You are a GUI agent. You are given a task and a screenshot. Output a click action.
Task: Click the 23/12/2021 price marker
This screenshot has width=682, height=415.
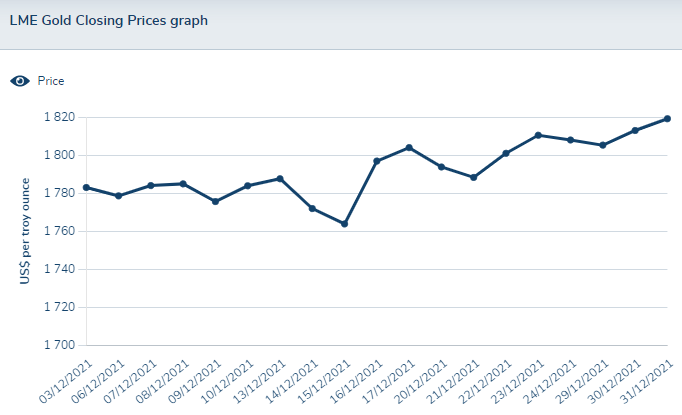[538, 135]
